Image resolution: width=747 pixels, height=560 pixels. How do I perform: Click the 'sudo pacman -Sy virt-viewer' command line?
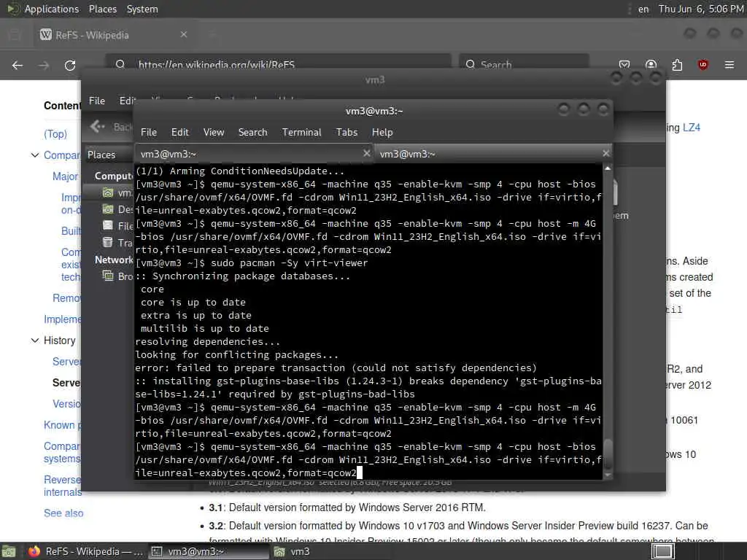pos(252,262)
